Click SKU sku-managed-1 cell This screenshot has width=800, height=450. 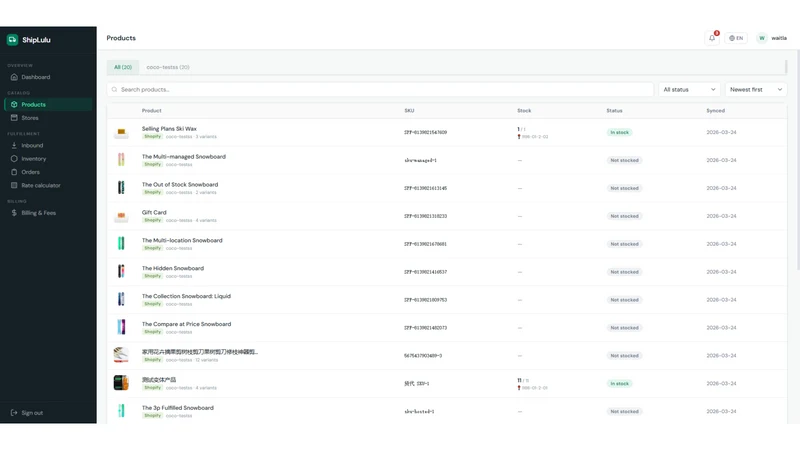420,160
